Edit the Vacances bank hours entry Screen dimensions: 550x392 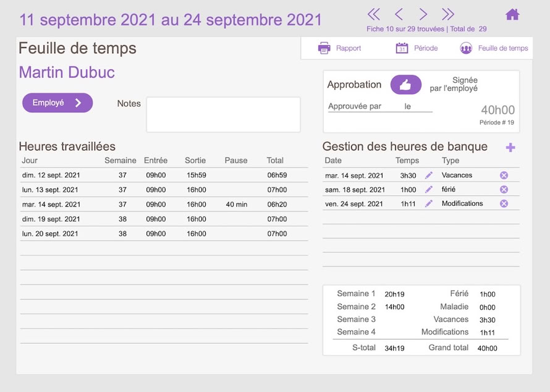tap(429, 176)
